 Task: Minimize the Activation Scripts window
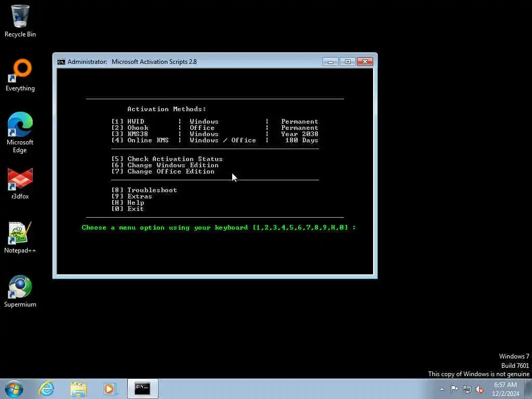point(330,62)
